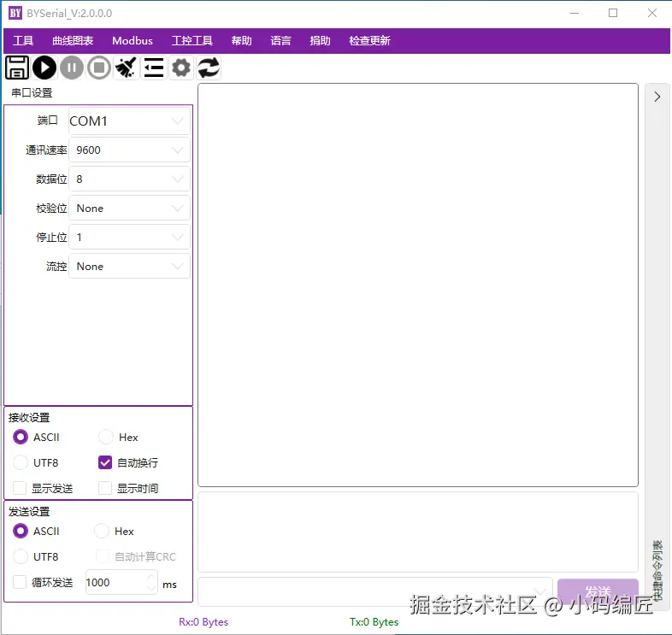Uncheck the 自动换行 checkbox
The image size is (672, 635).
(105, 462)
